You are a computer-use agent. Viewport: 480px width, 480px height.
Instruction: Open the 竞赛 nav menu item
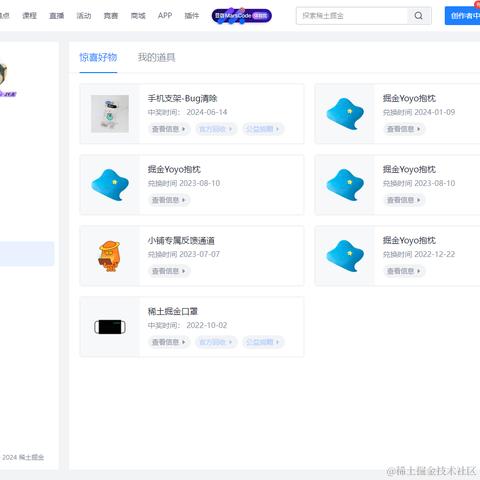pyautogui.click(x=111, y=16)
